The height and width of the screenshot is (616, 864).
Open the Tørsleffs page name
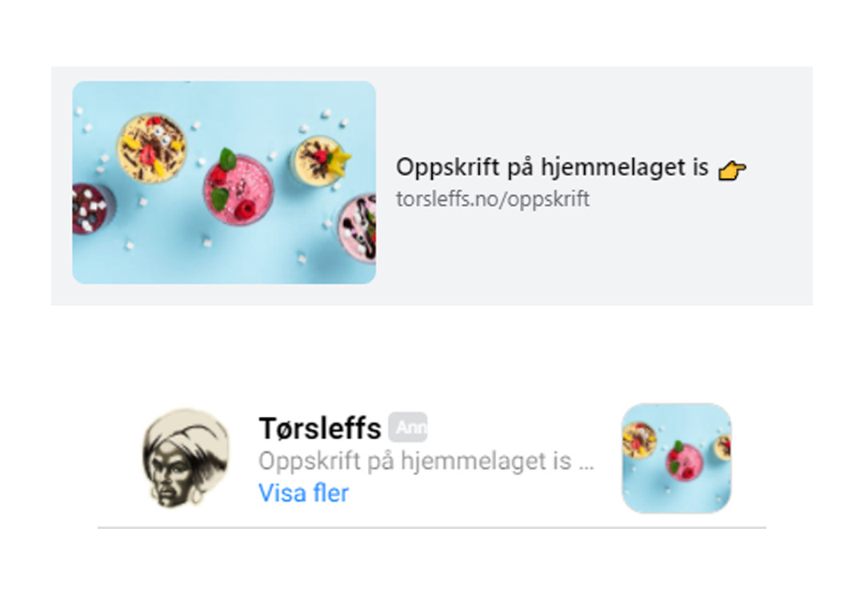point(319,428)
